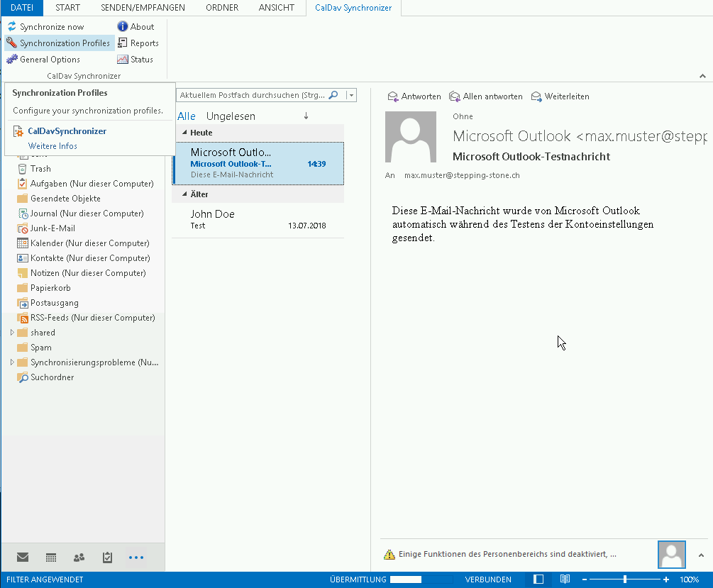Toggle normal view layout in status bar
Screen dimensions: 713x588
538,579
